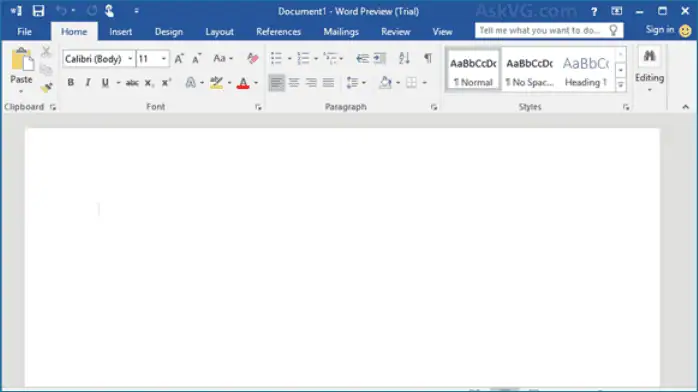Screen dimensions: 698x392
Task: Toggle Justify alignment
Action: (329, 83)
